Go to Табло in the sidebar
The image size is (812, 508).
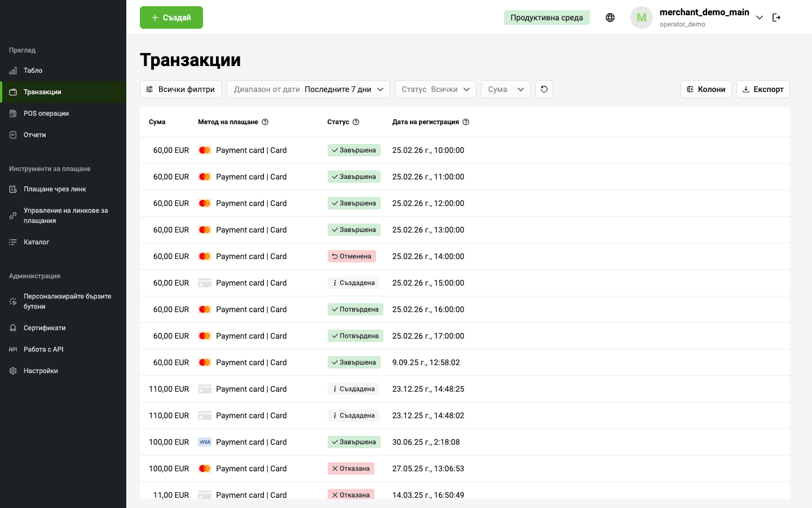[x=33, y=71]
